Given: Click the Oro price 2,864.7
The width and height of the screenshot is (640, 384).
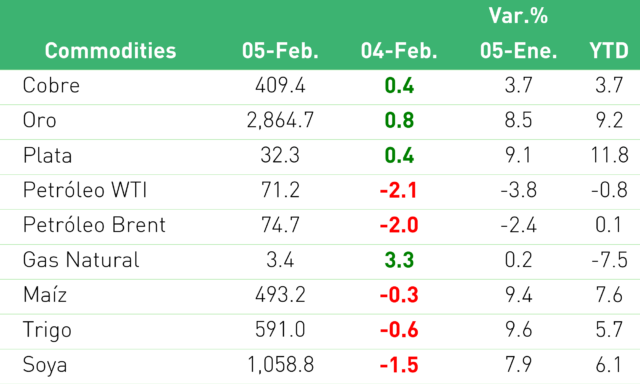Looking at the screenshot, I should click(280, 120).
